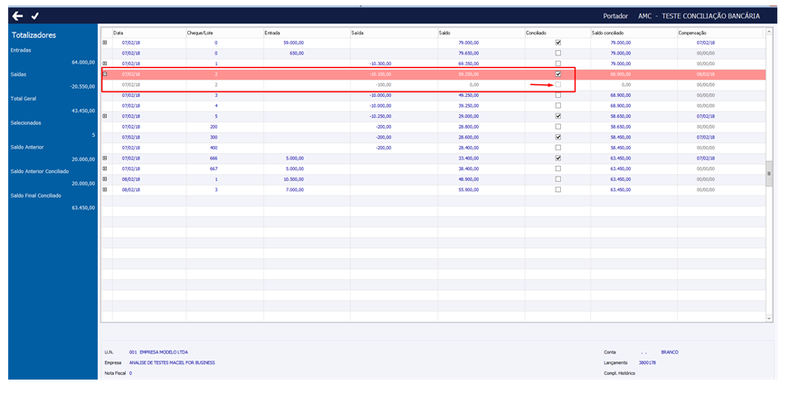Check Conciliado for the Saldo 79.650,00 row
800x405 pixels.
click(x=558, y=53)
